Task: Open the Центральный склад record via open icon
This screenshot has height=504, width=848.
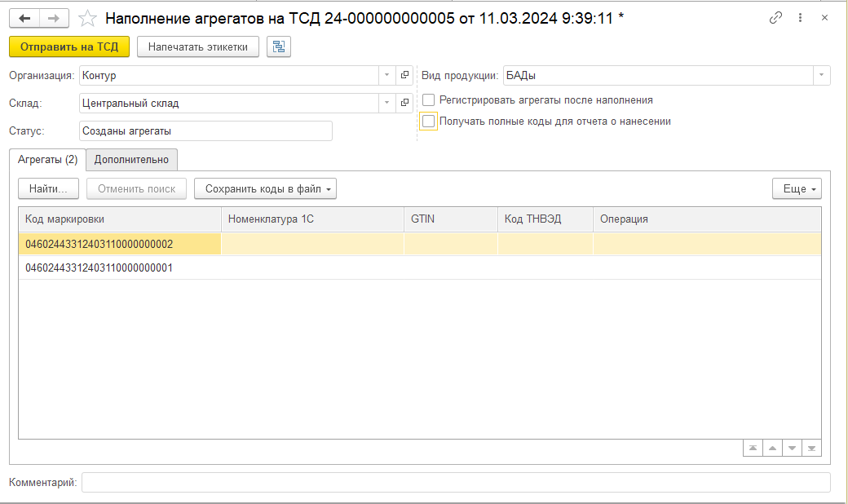Action: pos(404,103)
